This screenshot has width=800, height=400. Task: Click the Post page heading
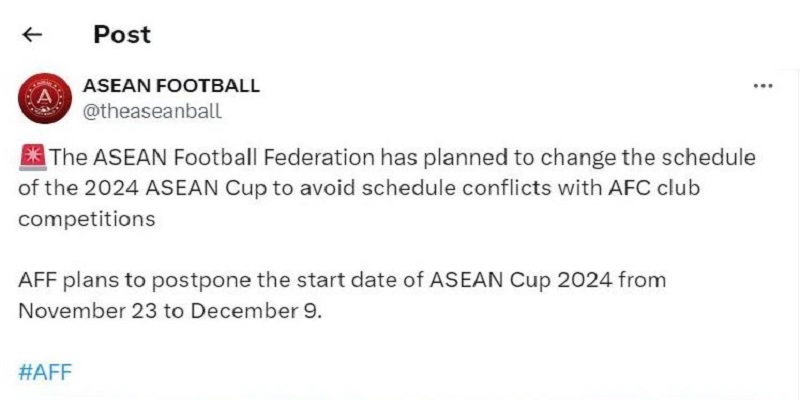pyautogui.click(x=121, y=35)
